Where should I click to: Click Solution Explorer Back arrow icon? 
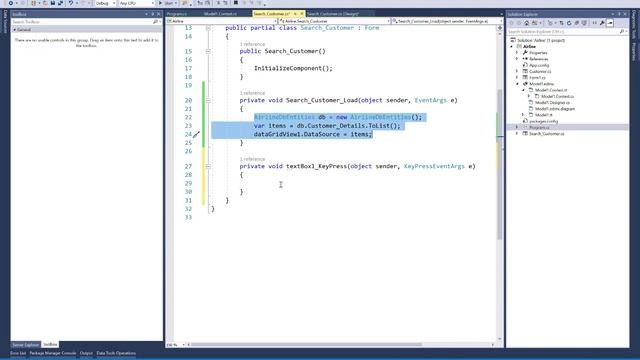pyautogui.click(x=512, y=23)
